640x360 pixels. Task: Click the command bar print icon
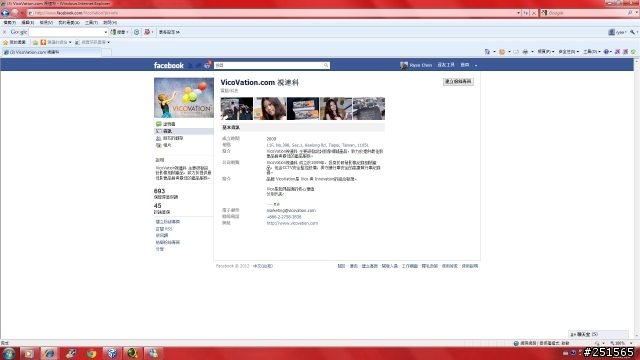tap(525, 52)
